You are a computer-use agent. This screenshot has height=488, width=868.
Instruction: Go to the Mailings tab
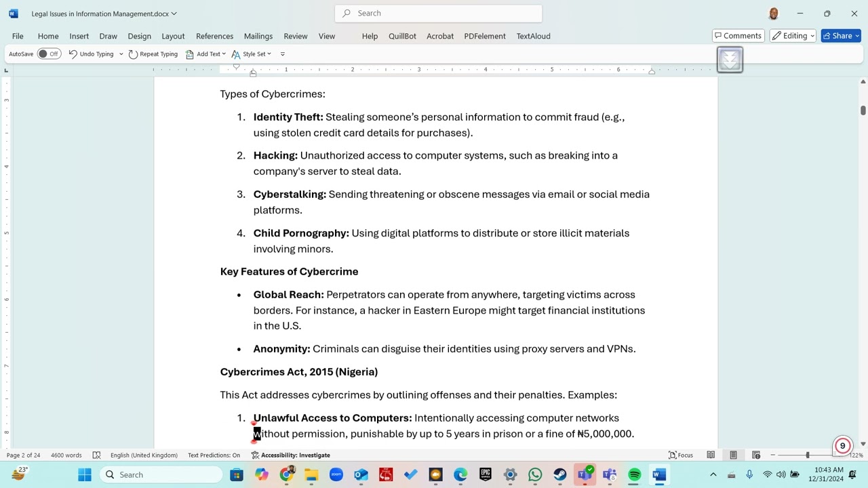(258, 36)
